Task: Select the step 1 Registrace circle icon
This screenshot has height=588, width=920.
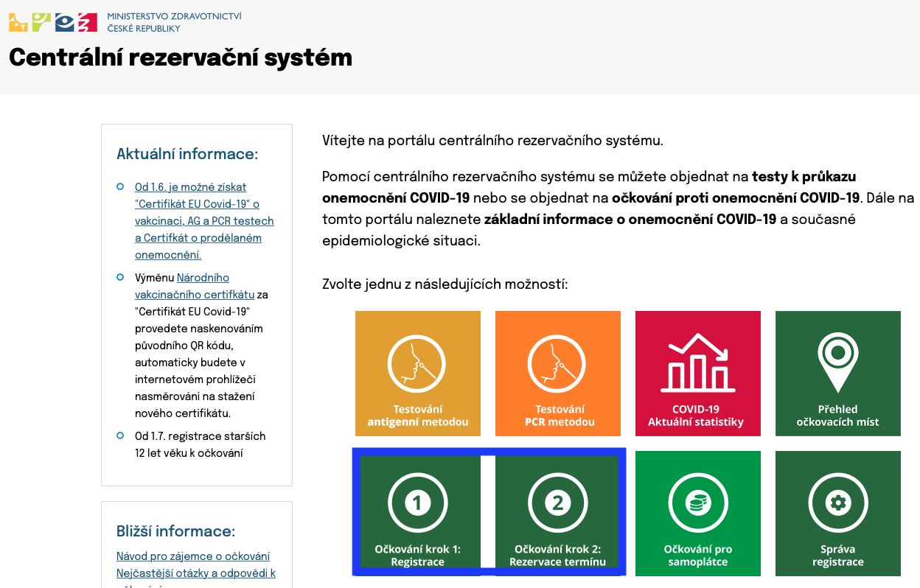Action: (417, 503)
